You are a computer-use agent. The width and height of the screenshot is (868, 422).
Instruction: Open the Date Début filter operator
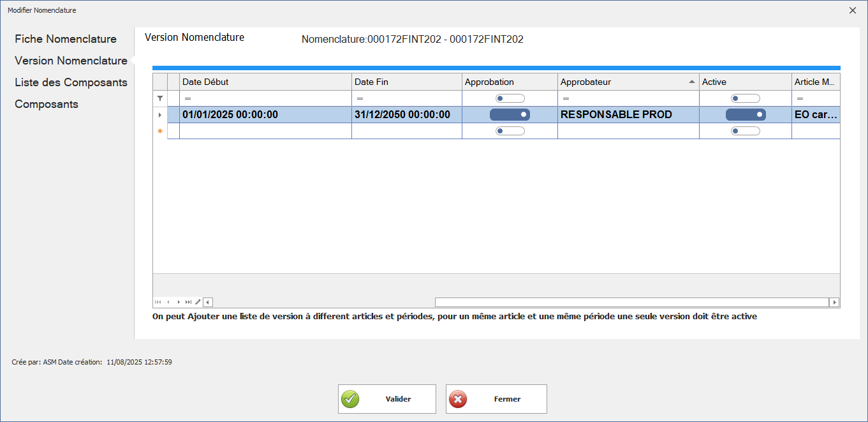(x=188, y=98)
